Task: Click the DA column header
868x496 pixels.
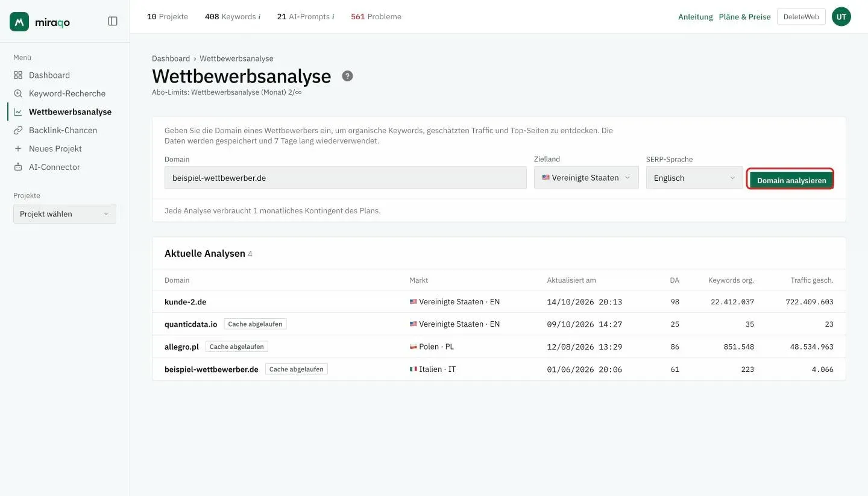Action: [x=675, y=280]
